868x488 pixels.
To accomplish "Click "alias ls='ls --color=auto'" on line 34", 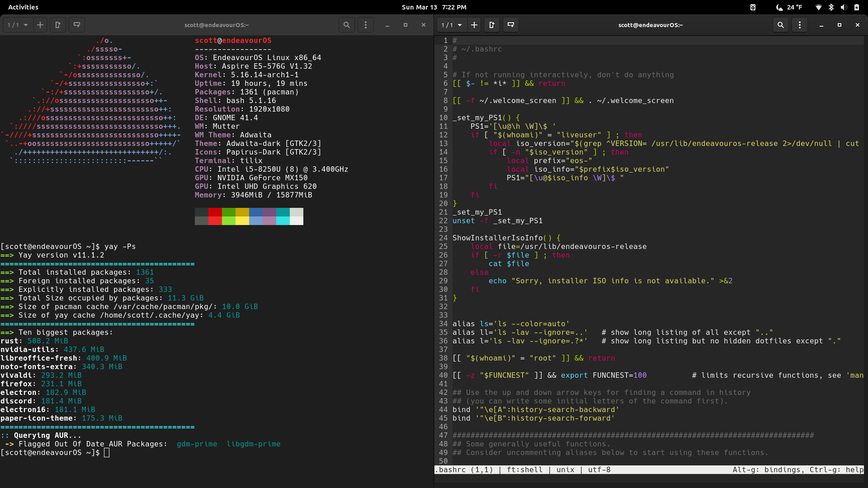I will [511, 324].
